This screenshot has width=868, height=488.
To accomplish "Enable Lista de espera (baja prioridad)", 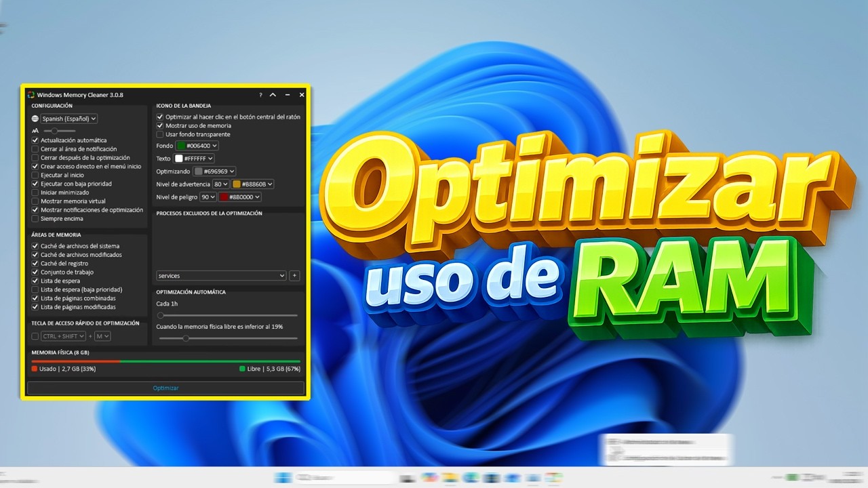I will point(35,289).
